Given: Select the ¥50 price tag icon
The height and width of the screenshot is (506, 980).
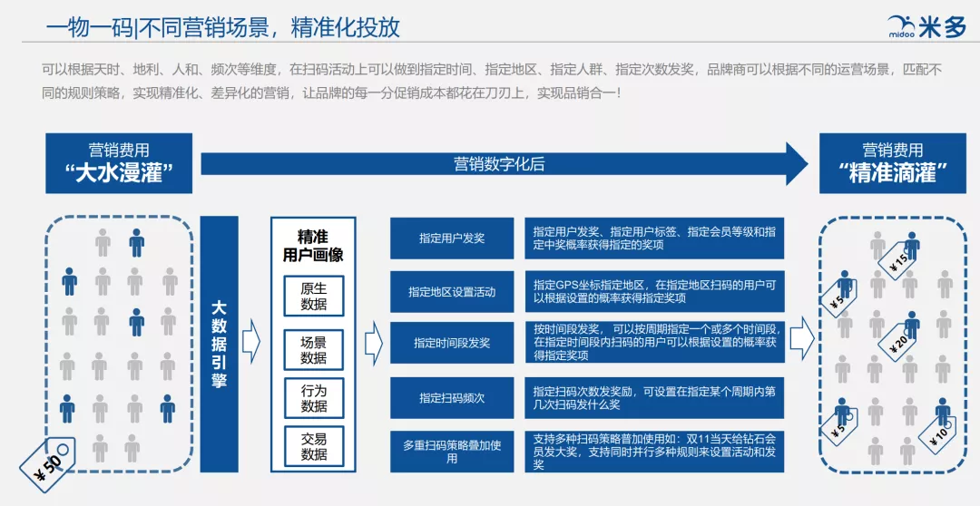Looking at the screenshot, I should [47, 463].
